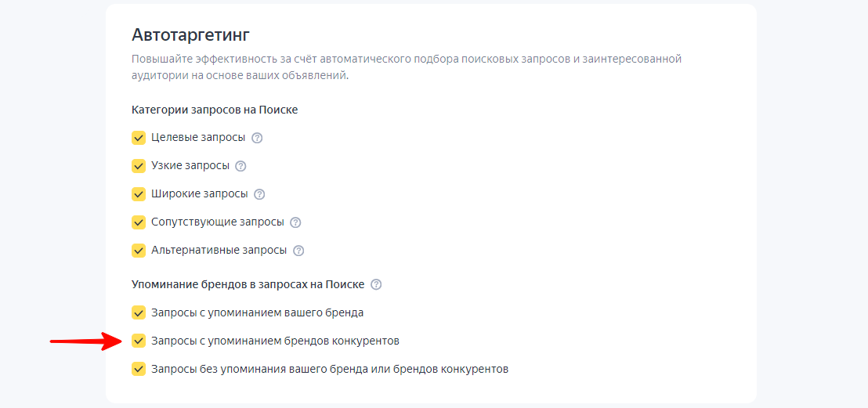Click label Запросы без упоминания вашего бренда
This screenshot has height=408, width=868.
pos(329,370)
